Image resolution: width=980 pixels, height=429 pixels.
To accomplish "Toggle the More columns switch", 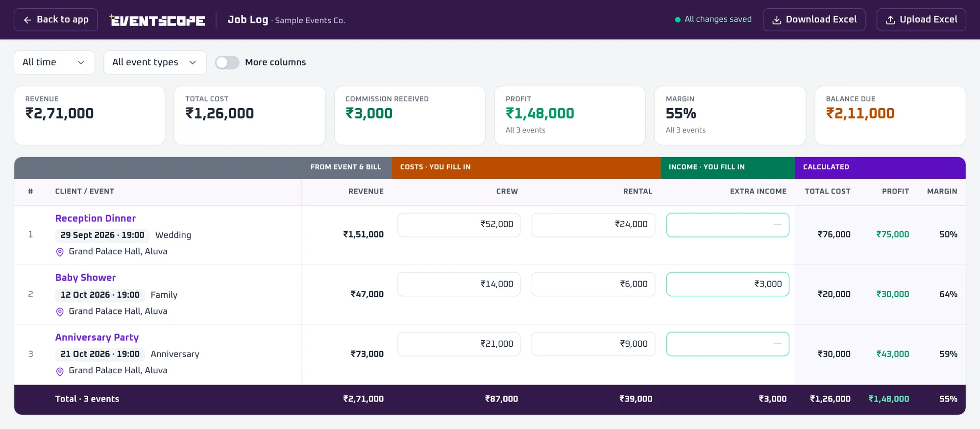I will 227,62.
